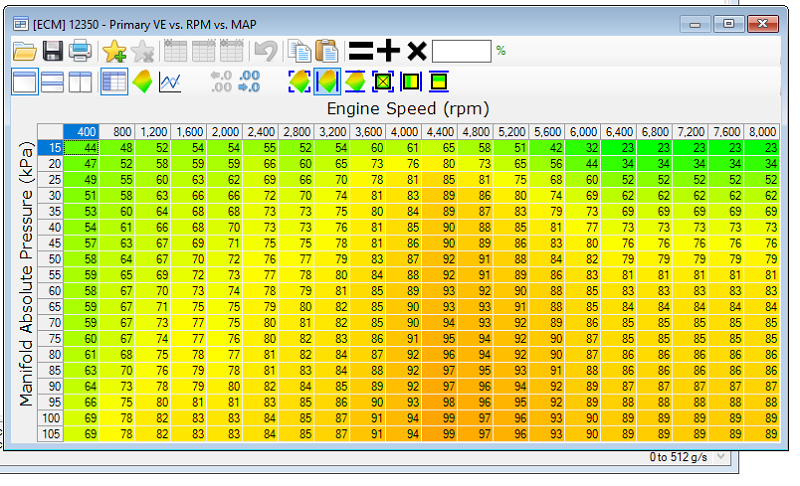
Task: Select the 2,000 rpm column header
Action: point(224,132)
